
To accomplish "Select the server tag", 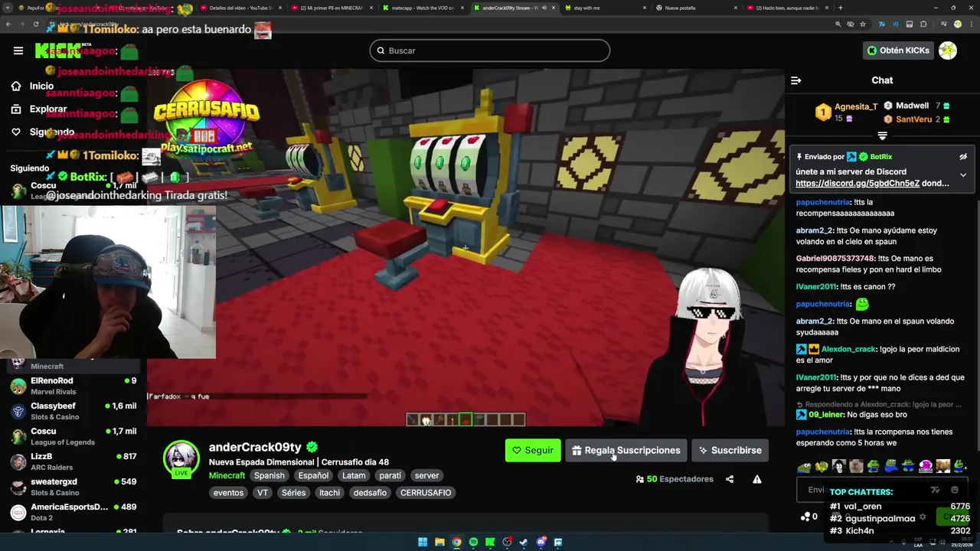I will (x=427, y=475).
